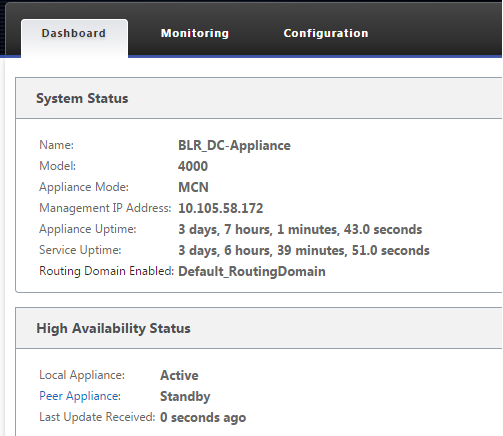Click the Routing Domain Enabled label

[x=107, y=271]
